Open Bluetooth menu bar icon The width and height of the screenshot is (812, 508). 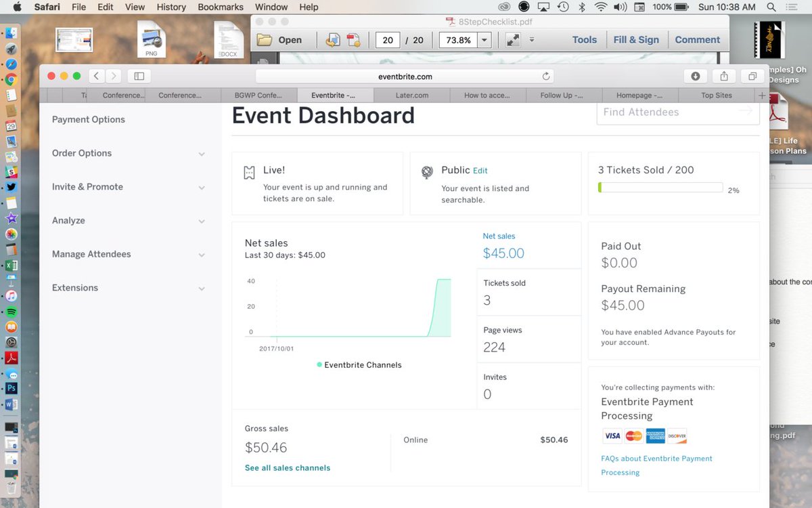pyautogui.click(x=582, y=7)
